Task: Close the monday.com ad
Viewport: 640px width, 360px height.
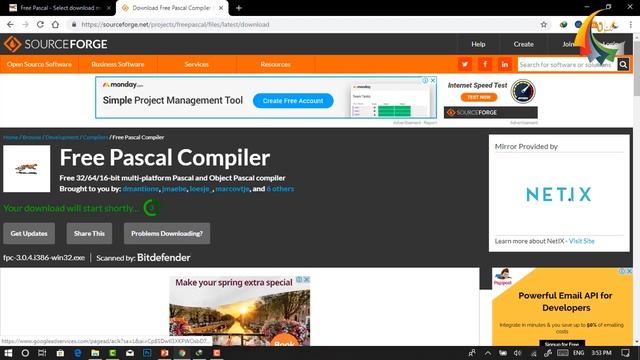Action: point(433,80)
